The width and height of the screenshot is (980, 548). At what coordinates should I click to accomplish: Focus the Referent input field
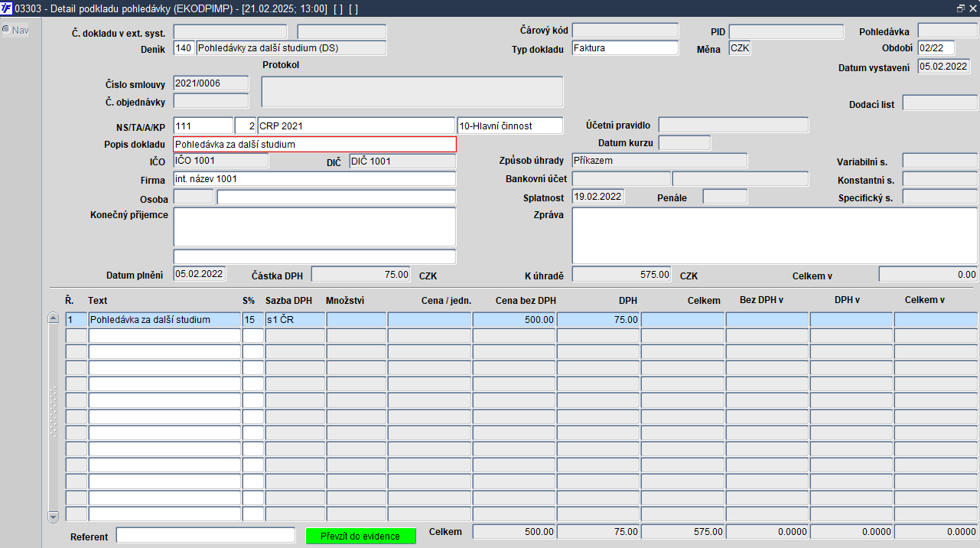coord(205,536)
